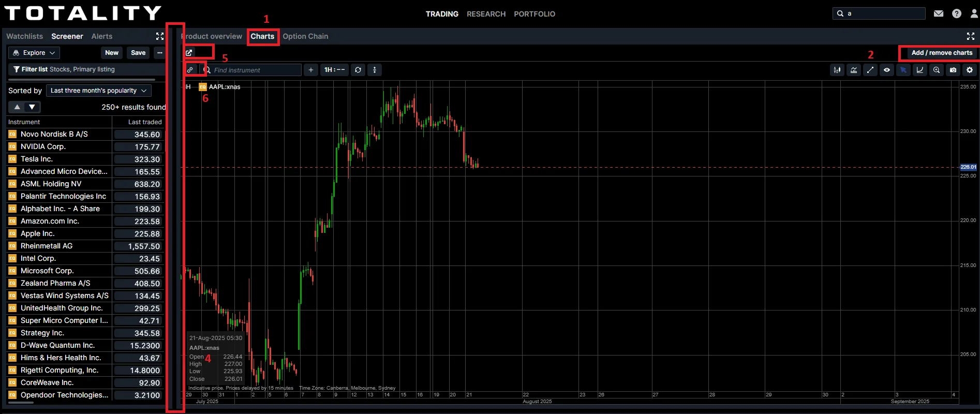Image resolution: width=980 pixels, height=414 pixels.
Task: Open the 1H time period selector
Action: [334, 70]
